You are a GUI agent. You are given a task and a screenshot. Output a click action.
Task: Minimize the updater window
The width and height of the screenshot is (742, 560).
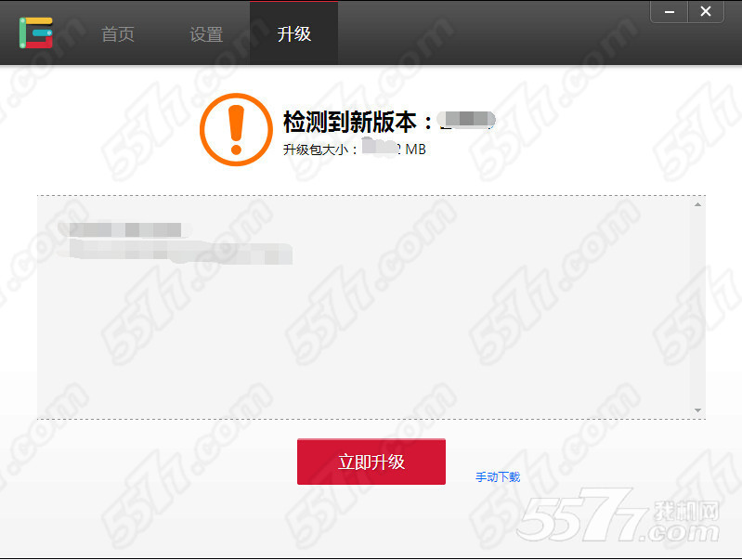tap(670, 11)
